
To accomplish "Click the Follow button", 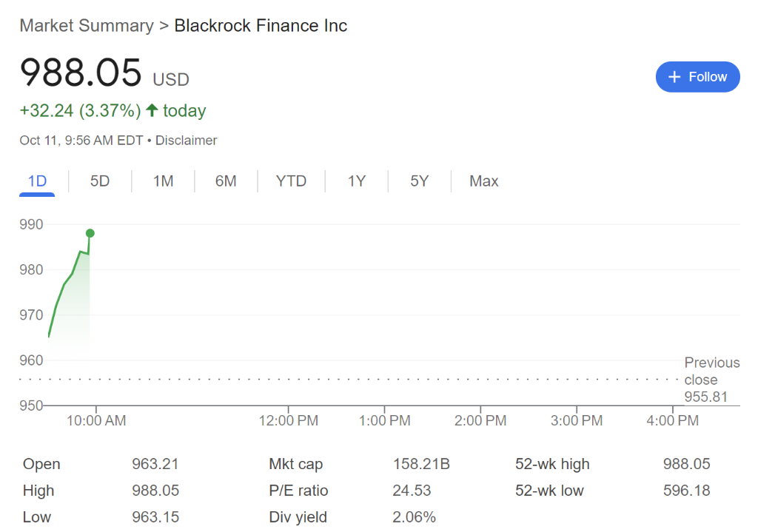I will click(x=697, y=77).
